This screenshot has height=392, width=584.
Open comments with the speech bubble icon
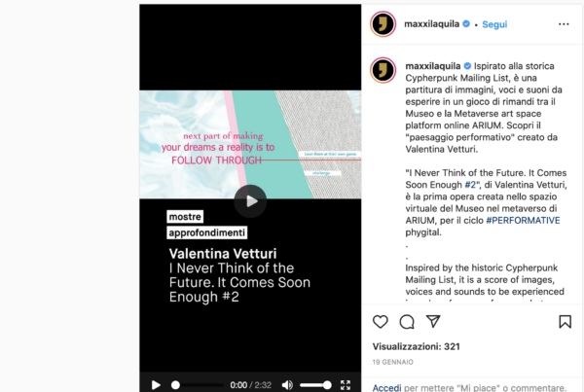[407, 322]
